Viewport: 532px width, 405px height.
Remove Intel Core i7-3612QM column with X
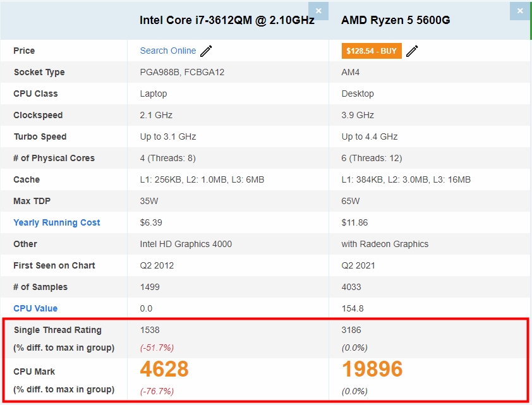318,11
